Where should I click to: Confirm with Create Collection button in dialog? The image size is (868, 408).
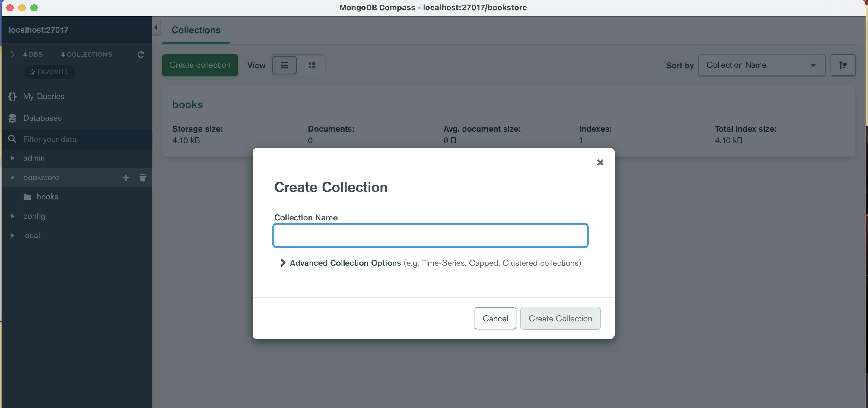[x=560, y=318]
